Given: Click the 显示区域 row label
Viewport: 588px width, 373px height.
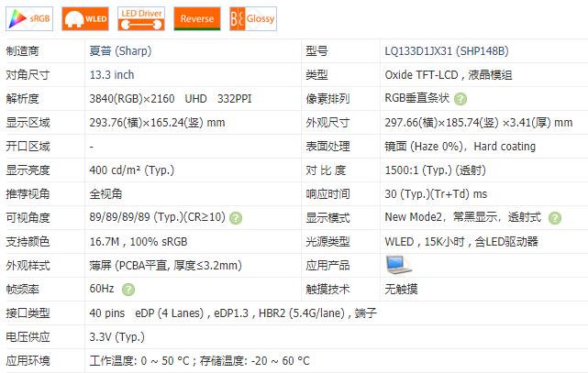Looking at the screenshot, I should pos(28,123).
